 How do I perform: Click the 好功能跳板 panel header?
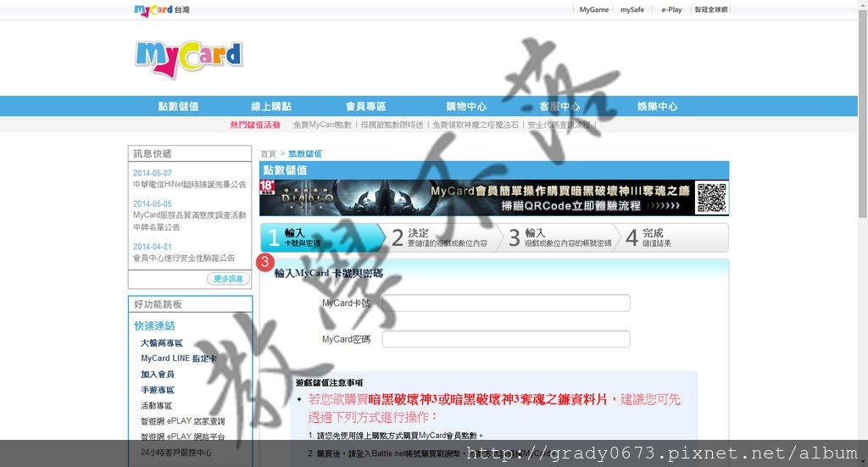[190, 304]
